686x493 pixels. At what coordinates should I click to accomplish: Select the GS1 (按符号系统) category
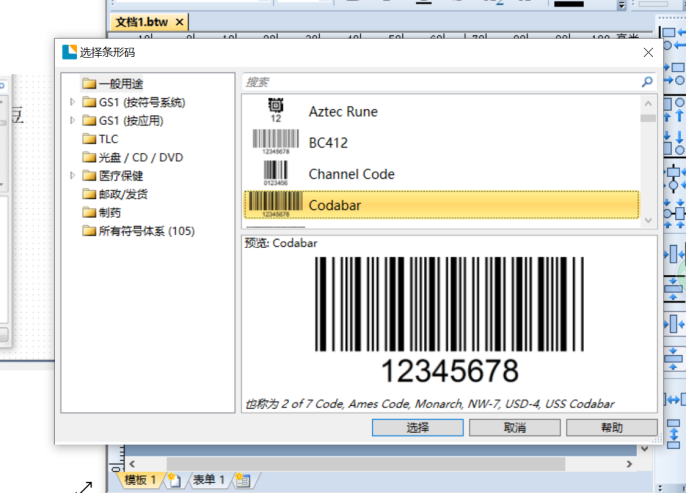click(142, 102)
